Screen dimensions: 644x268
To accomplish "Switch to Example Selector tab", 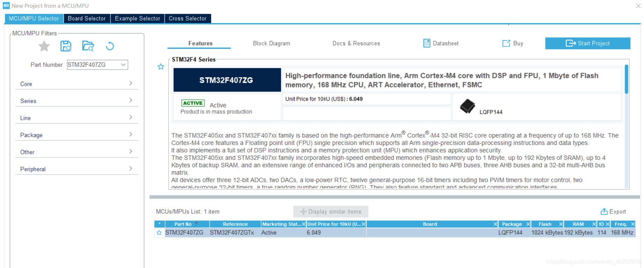I will pos(138,19).
